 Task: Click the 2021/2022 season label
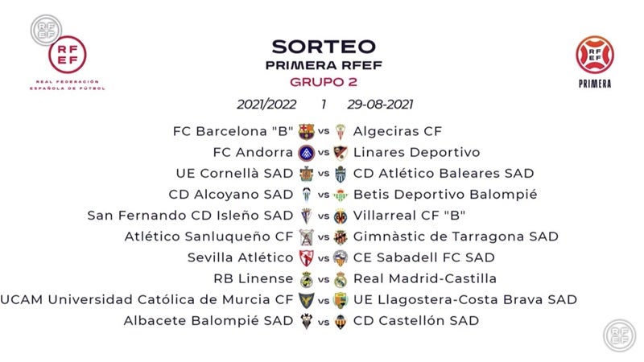[266, 105]
